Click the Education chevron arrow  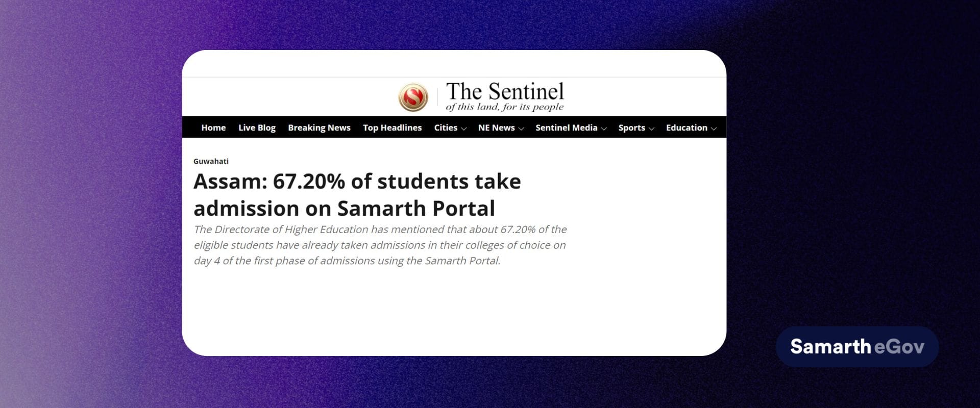714,129
